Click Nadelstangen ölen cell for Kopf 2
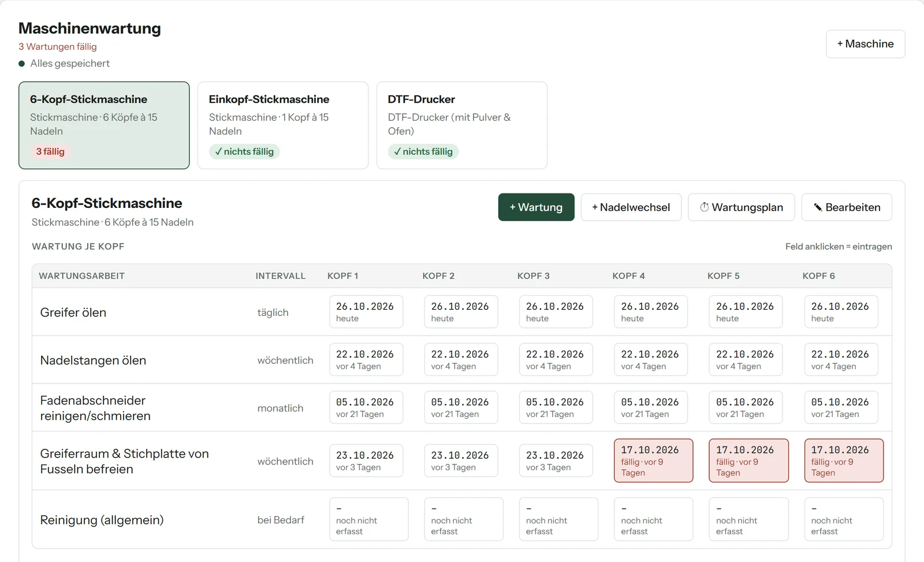This screenshot has height=562, width=924. 461,360
